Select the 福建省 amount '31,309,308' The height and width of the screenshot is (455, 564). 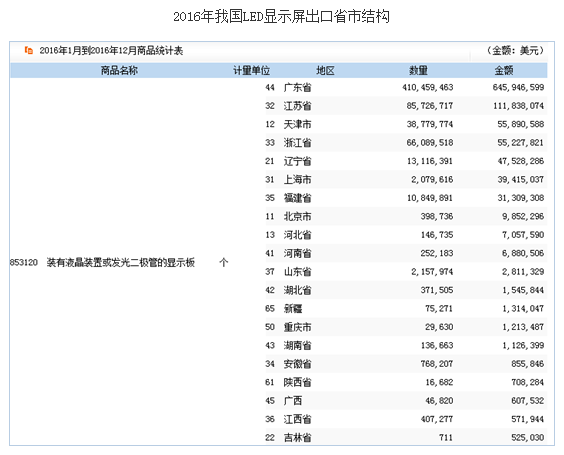tap(521, 198)
